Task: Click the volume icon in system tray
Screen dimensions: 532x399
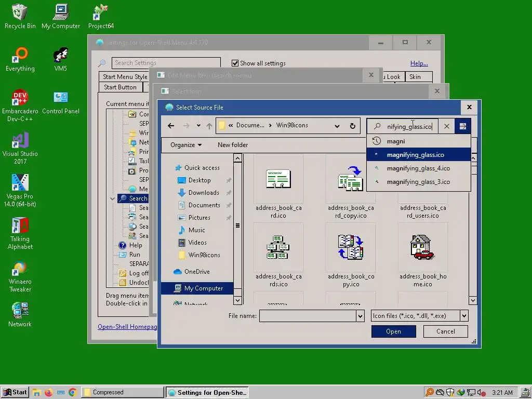Action: pos(481,393)
